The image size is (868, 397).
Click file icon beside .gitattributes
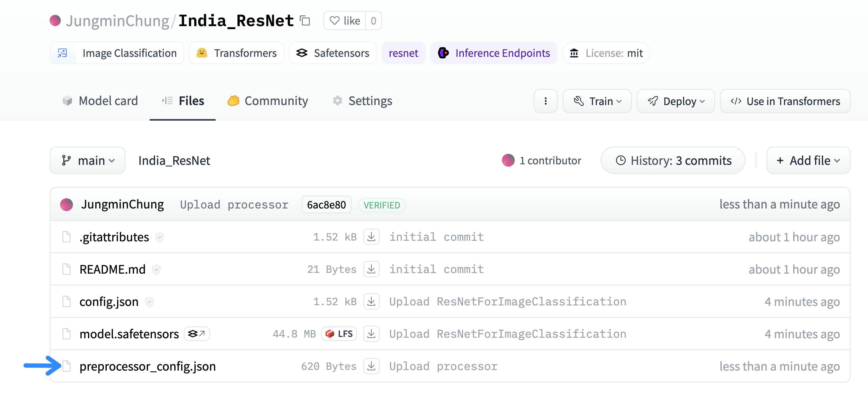[x=66, y=237]
